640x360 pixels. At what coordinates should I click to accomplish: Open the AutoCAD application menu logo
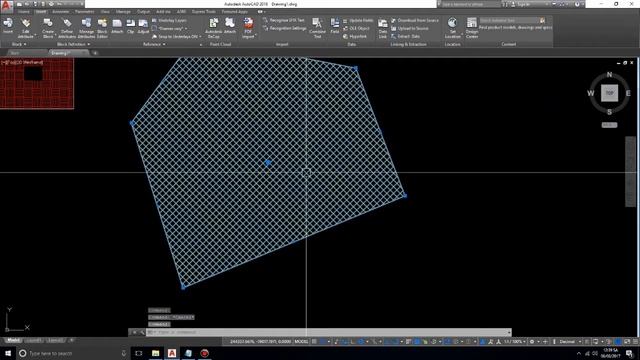coord(6,5)
